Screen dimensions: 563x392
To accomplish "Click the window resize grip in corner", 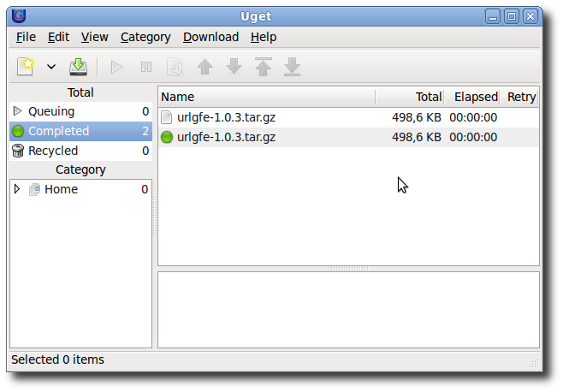I will [534, 363].
